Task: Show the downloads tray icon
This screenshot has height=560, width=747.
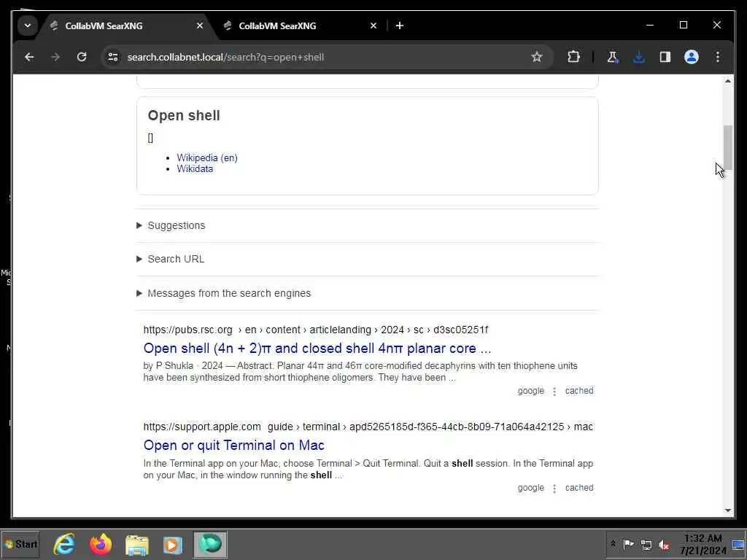Action: [639, 57]
